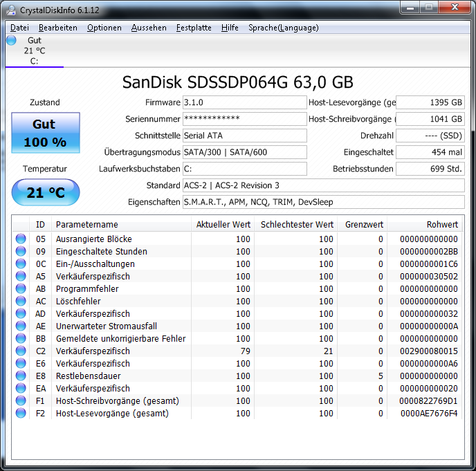The height and width of the screenshot is (471, 476).
Task: Open the Hilfe menu
Action: point(230,28)
